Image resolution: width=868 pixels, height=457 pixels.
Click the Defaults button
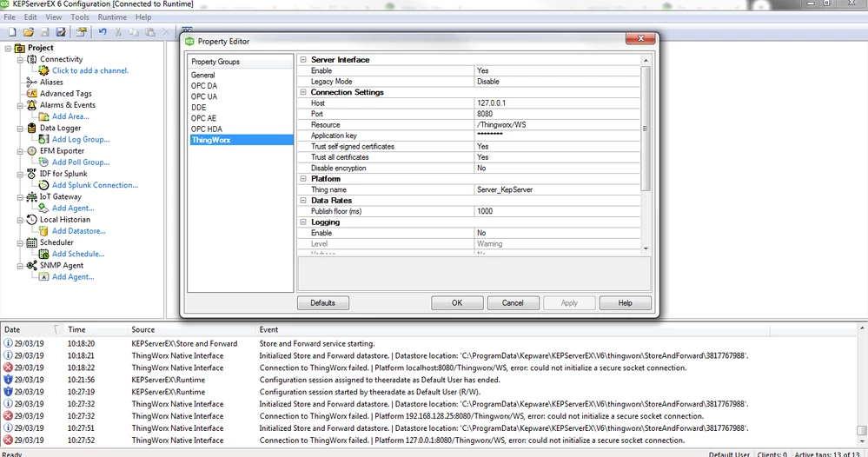322,303
